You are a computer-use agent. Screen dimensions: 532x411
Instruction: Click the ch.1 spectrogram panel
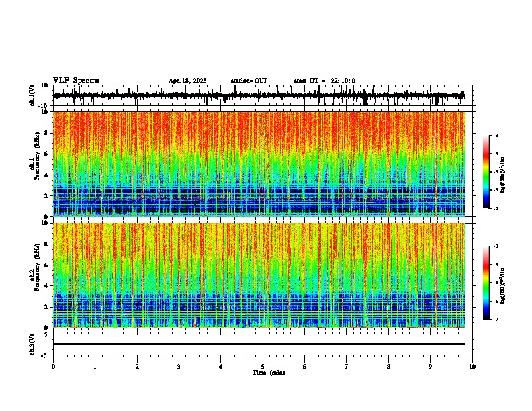coord(259,164)
